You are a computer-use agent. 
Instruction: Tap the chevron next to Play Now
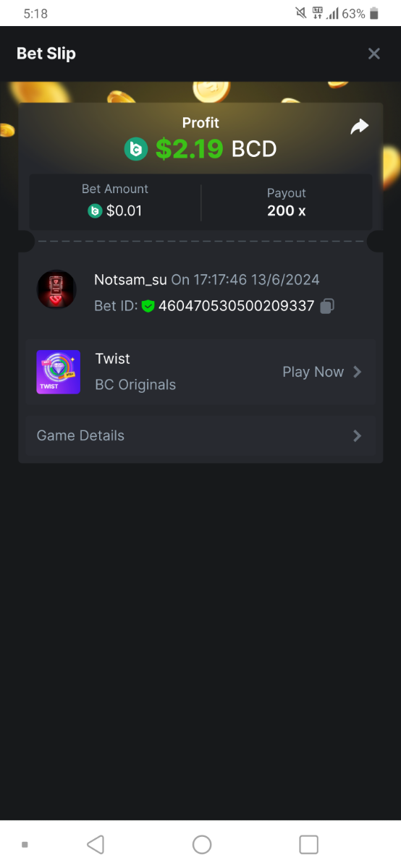[x=357, y=372]
